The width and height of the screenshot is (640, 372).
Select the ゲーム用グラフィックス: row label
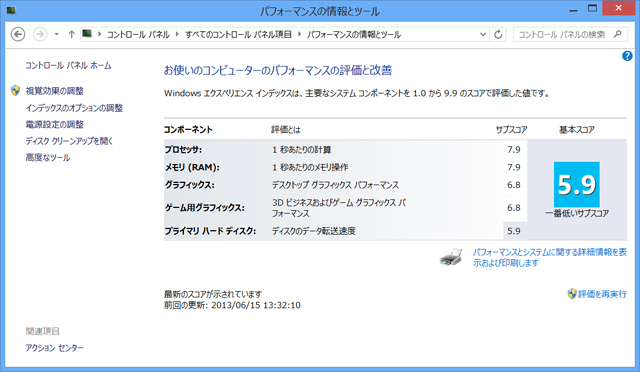point(204,208)
